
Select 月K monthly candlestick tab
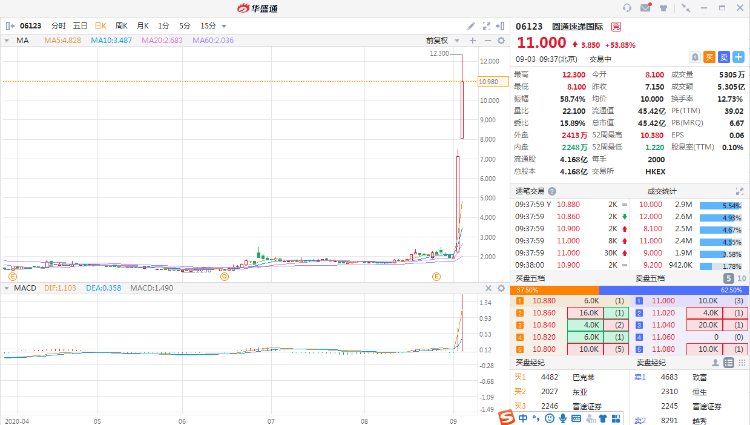[143, 26]
